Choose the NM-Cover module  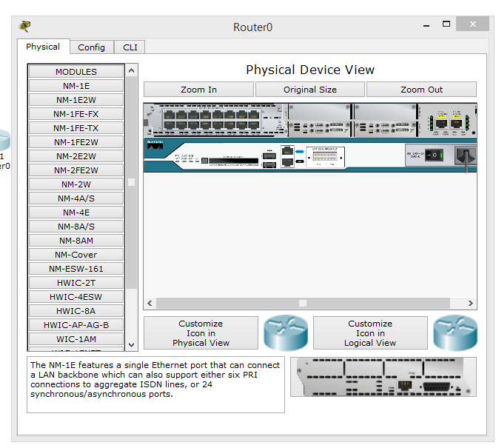(76, 255)
